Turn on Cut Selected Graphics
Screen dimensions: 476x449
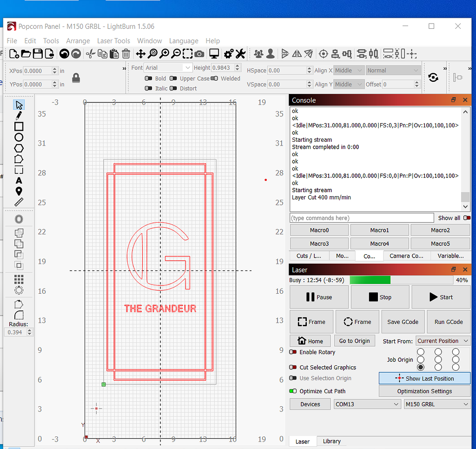(x=293, y=367)
